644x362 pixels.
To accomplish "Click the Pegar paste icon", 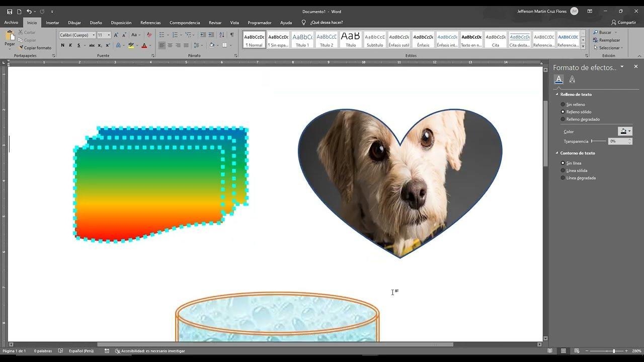I will (x=10, y=36).
